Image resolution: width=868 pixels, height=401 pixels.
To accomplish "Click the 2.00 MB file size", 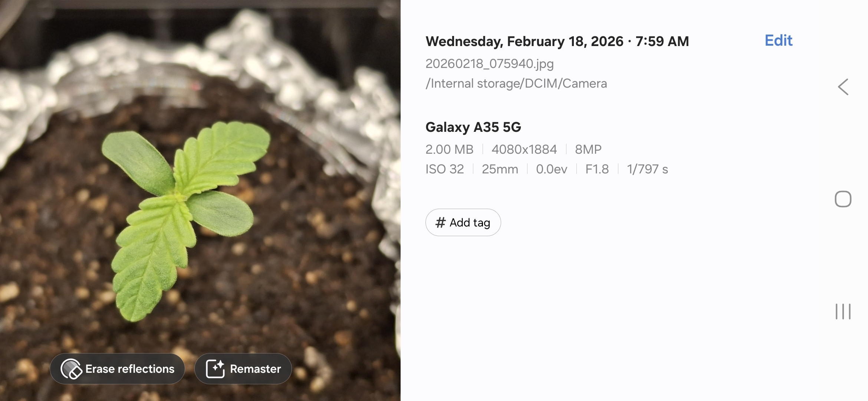I will [x=449, y=149].
